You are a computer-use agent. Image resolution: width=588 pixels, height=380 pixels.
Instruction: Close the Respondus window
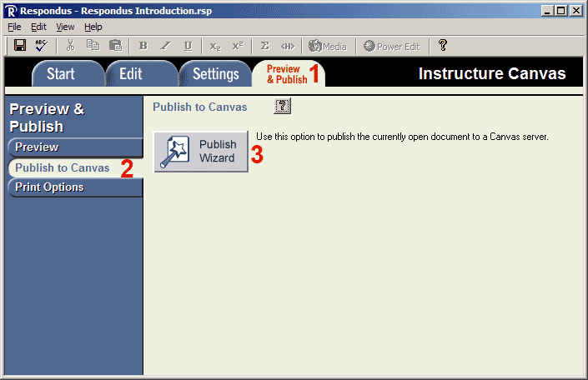pos(576,11)
